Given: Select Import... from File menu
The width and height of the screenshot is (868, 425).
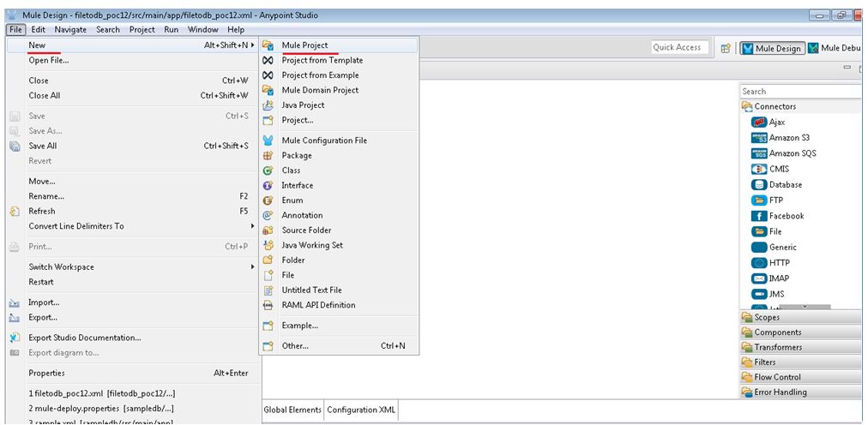Looking at the screenshot, I should pyautogui.click(x=134, y=302).
